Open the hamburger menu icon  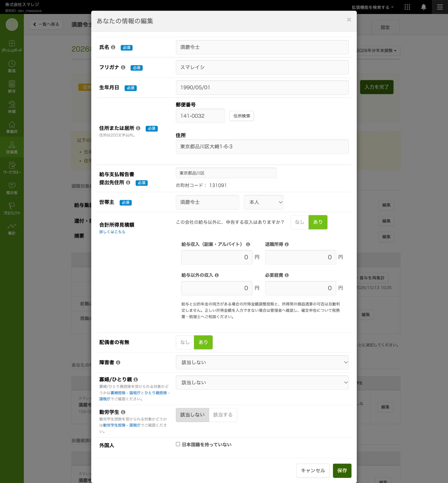point(440,7)
